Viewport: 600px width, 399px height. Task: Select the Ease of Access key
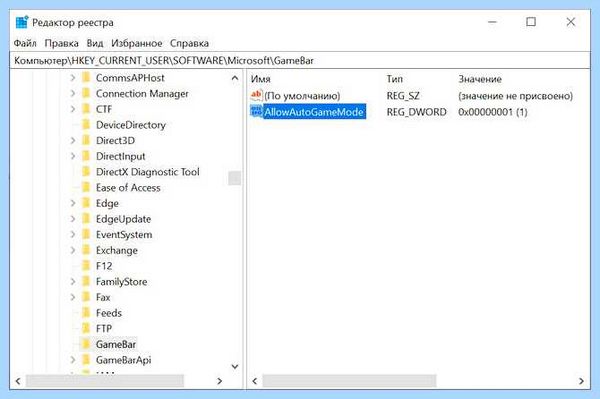[x=128, y=187]
